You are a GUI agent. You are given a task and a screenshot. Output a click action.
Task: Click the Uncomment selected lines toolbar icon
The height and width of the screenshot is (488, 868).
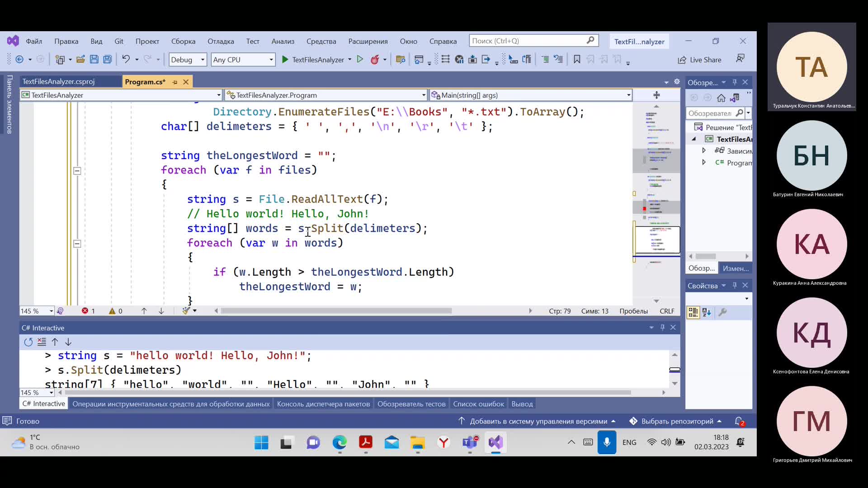tap(558, 59)
